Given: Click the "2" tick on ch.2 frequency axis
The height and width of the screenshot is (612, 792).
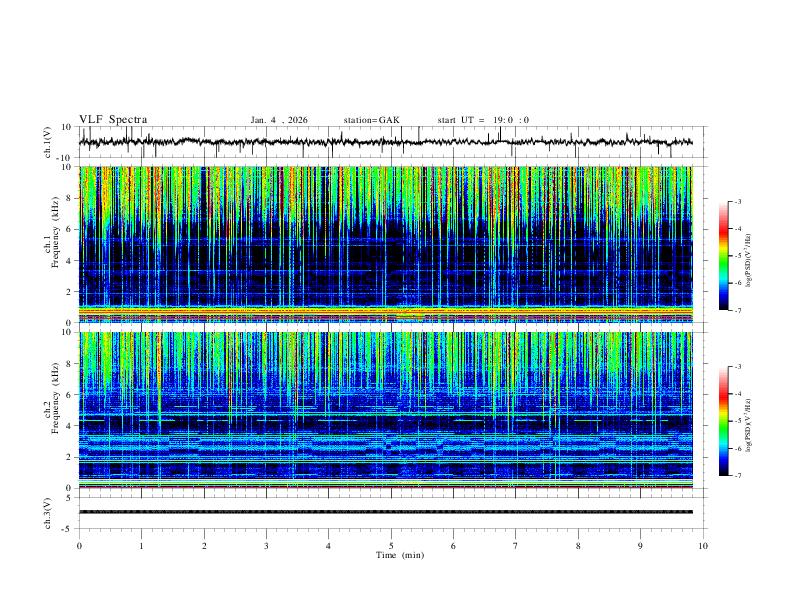Looking at the screenshot, I should pos(71,457).
